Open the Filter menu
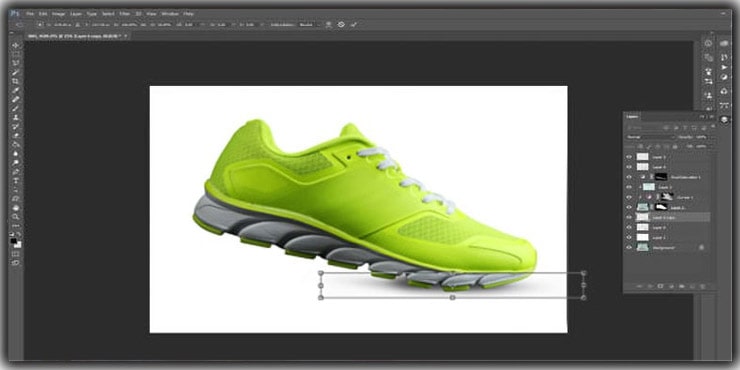Image resolution: width=740 pixels, height=370 pixels. click(124, 14)
